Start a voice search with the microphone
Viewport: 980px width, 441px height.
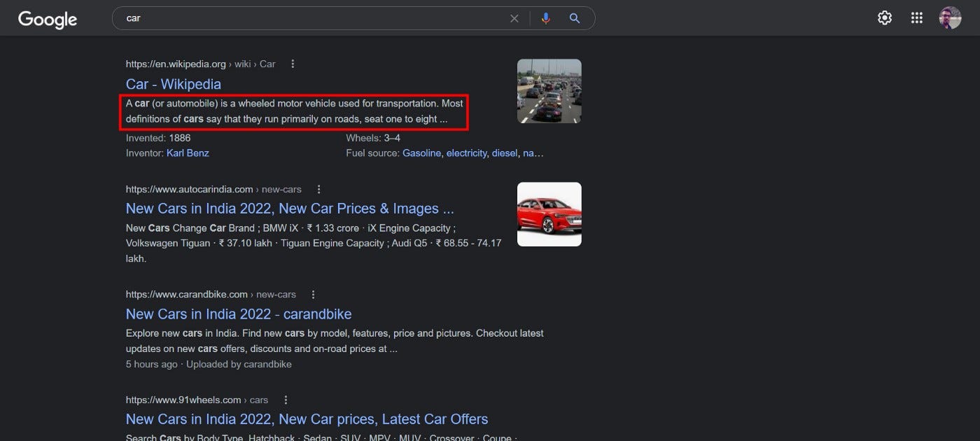tap(546, 18)
